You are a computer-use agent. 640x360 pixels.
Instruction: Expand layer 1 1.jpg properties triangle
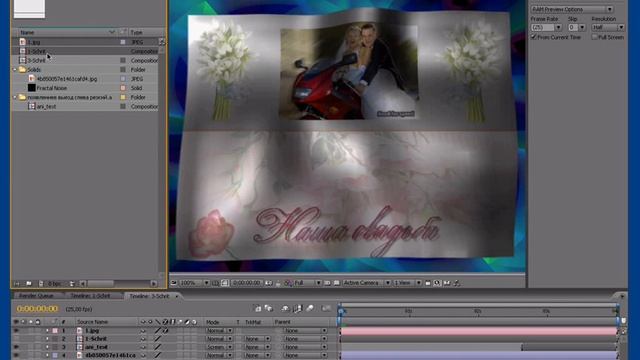pos(47,331)
